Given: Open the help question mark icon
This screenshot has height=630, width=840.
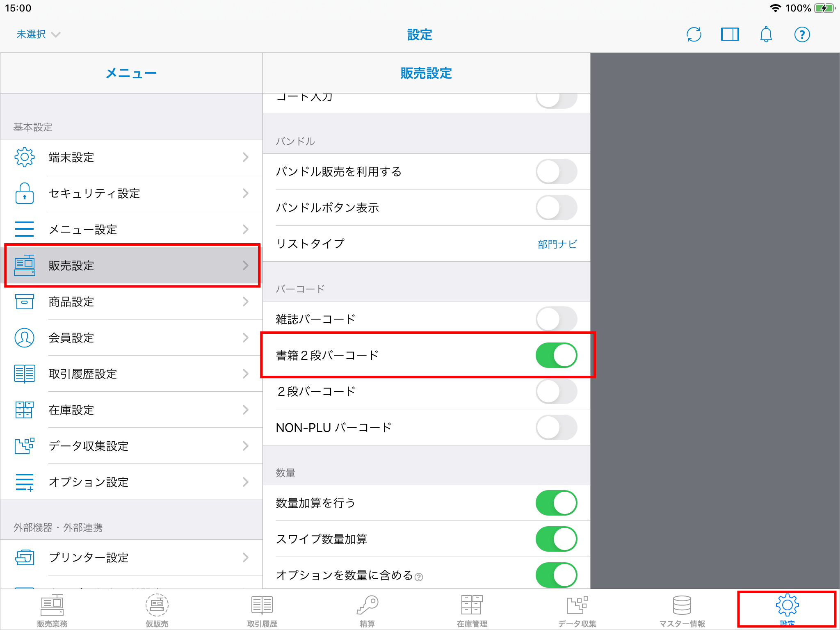Looking at the screenshot, I should pyautogui.click(x=802, y=34).
